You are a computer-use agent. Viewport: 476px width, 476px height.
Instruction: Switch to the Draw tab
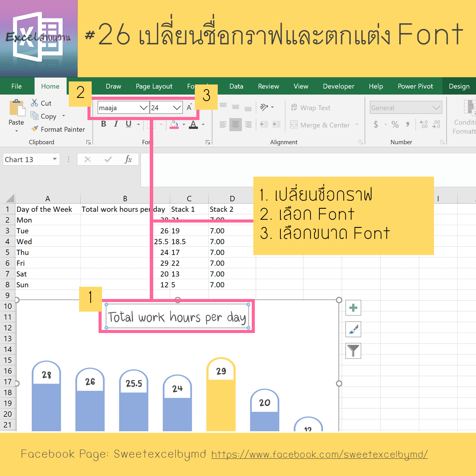pos(113,86)
